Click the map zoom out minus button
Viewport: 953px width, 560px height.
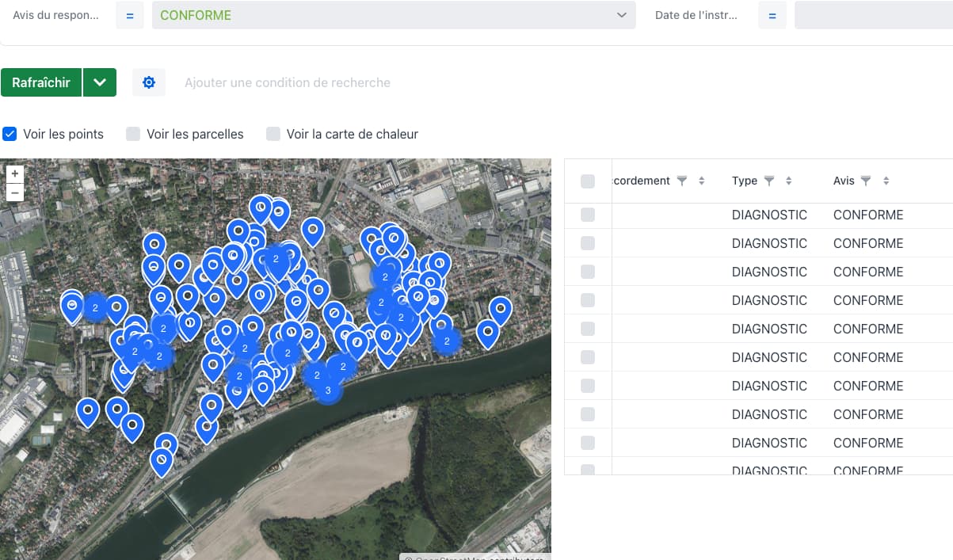pos(14,192)
